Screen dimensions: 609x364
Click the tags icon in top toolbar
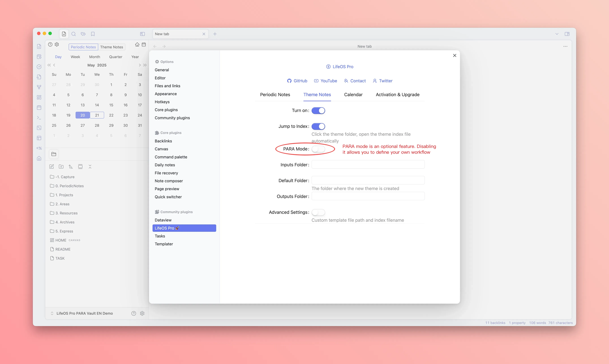[x=83, y=34]
